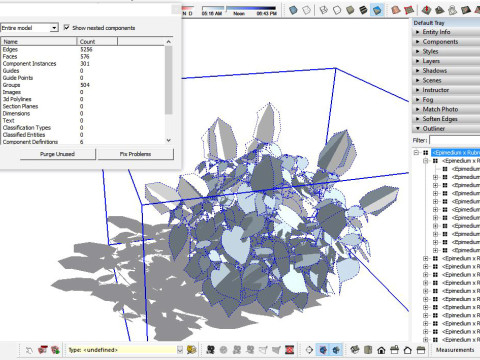480x360 pixels.
Task: Switch to Shaded face style
Action: [350, 10]
